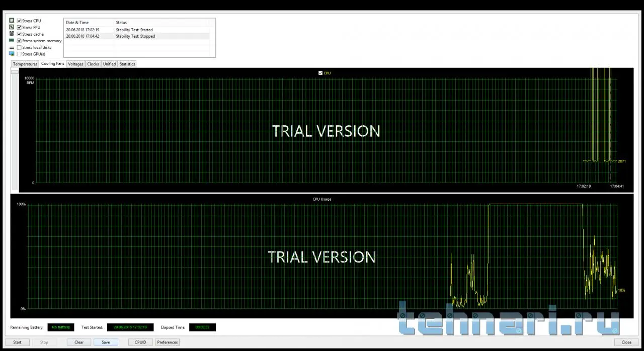View the Statistics tab
This screenshot has width=644, height=351.
coord(127,64)
